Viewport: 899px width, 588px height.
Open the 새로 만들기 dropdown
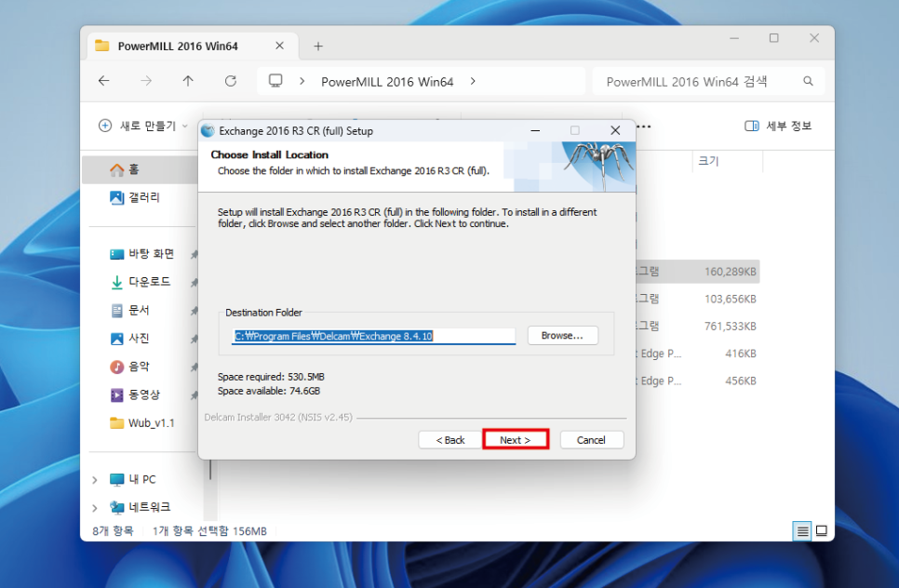143,126
